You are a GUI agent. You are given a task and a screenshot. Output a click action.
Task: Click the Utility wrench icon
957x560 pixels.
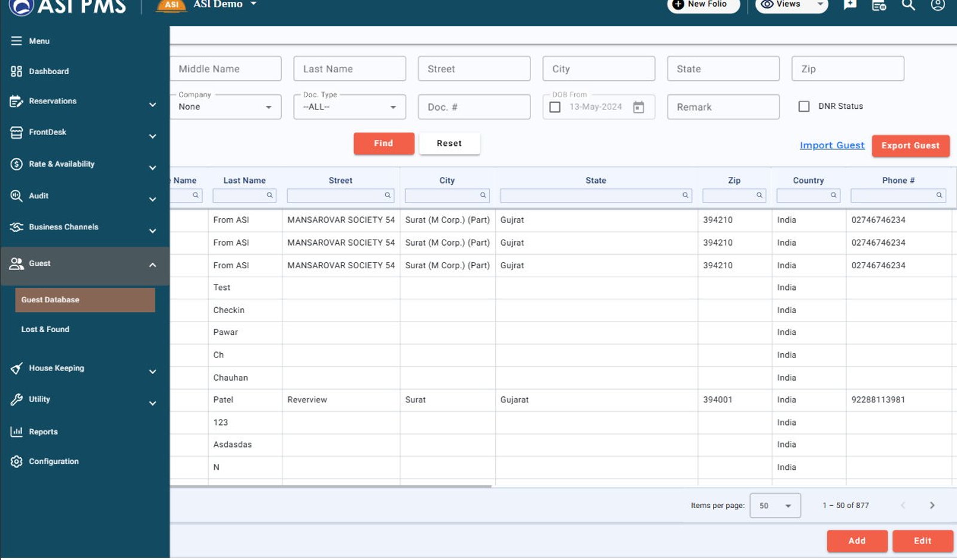click(17, 399)
